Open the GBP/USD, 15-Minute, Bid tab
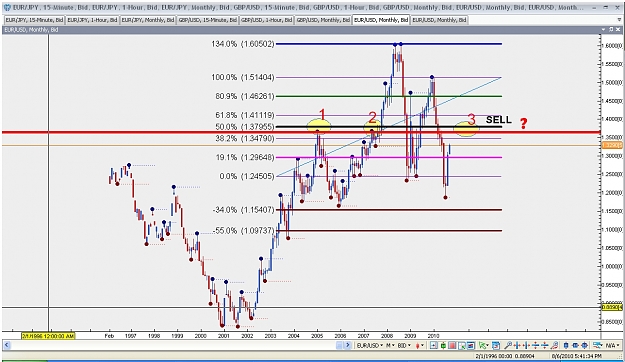Screen dimensions: 625x362 (x=208, y=20)
